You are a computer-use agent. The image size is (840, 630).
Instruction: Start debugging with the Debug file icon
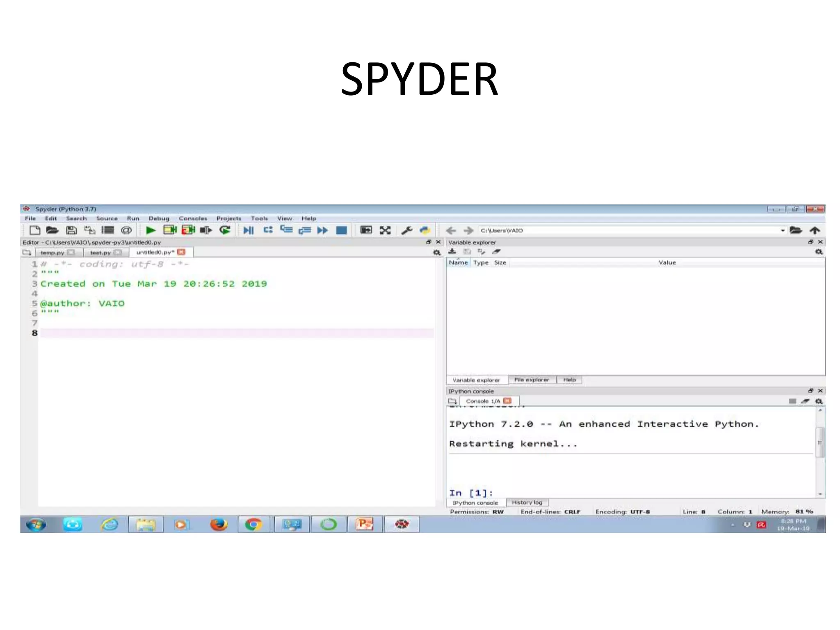pyautogui.click(x=249, y=230)
